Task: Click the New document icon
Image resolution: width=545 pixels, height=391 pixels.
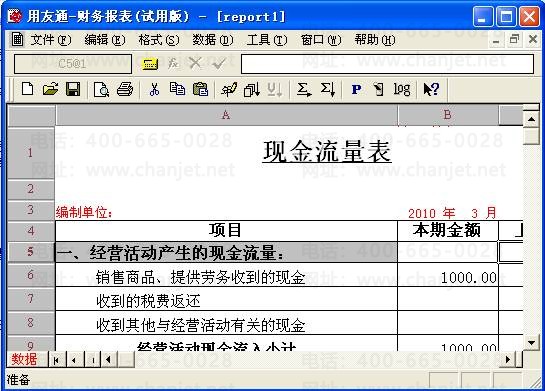Action: coord(27,89)
